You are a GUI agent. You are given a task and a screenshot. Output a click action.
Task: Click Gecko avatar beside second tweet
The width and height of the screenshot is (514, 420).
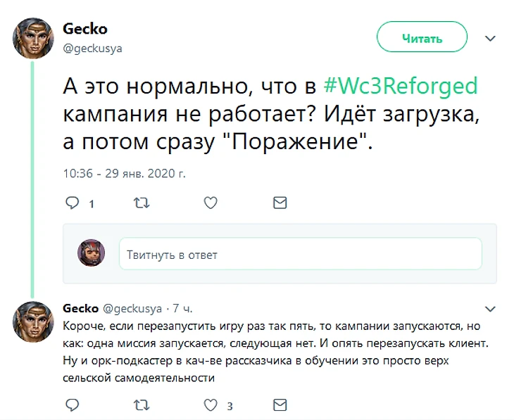click(x=33, y=322)
